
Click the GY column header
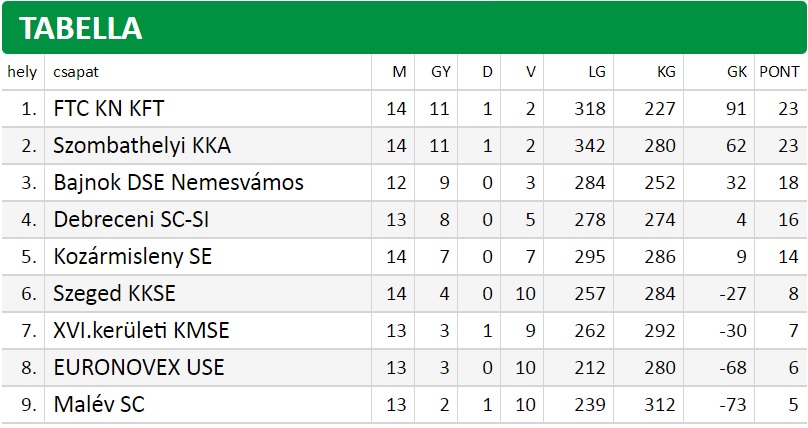pyautogui.click(x=441, y=72)
